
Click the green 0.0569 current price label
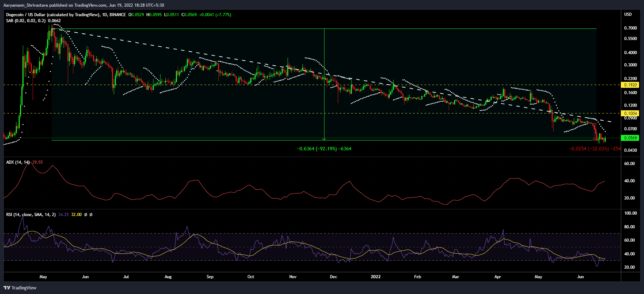click(x=630, y=138)
